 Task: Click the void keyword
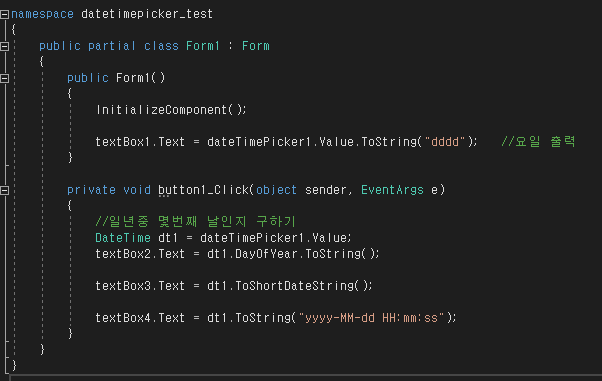(x=137, y=190)
